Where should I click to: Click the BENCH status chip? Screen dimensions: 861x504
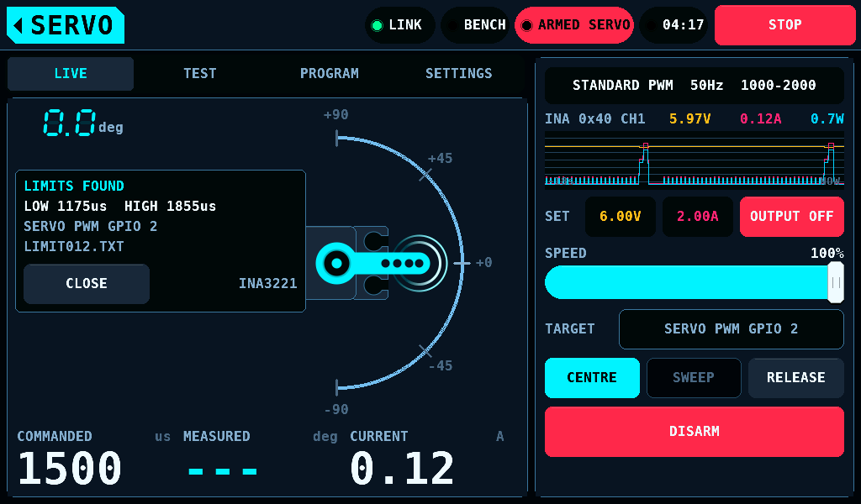(x=475, y=25)
